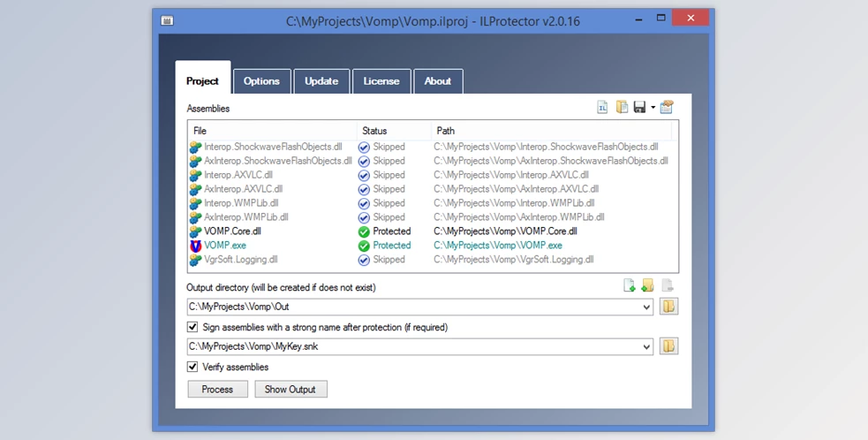Viewport: 868px width, 440px height.
Task: Click the Show Output button
Action: 291,389
